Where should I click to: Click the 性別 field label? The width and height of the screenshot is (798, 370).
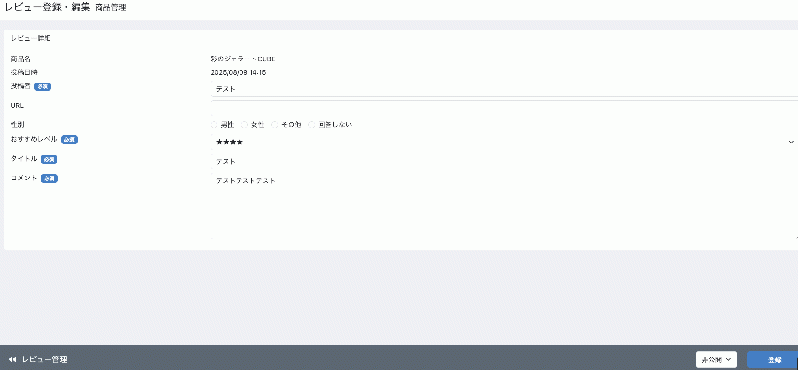tap(17, 124)
